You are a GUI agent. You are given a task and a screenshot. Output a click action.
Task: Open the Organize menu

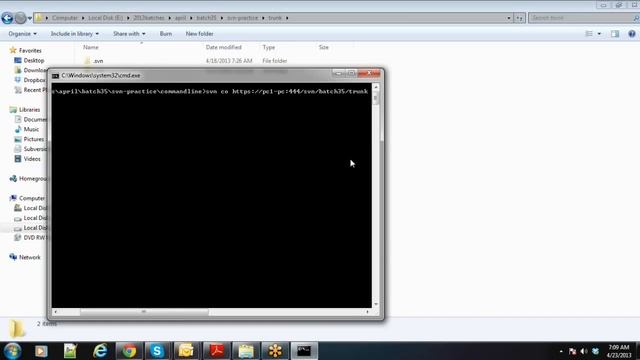point(22,34)
